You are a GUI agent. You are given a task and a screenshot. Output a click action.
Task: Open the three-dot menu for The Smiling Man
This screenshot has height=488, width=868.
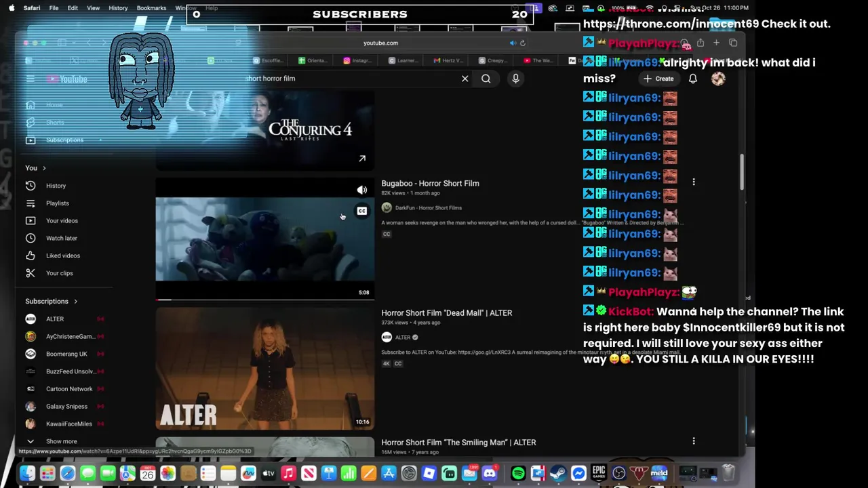point(694,441)
